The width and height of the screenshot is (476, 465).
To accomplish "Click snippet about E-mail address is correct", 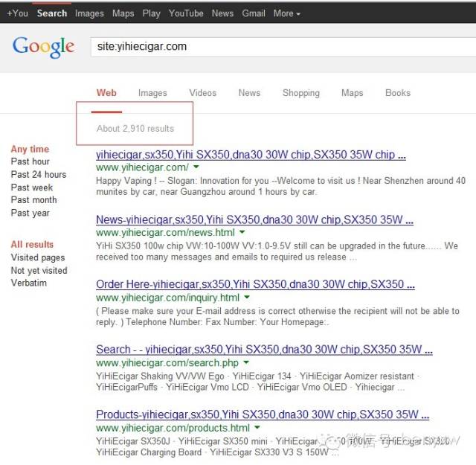I will pyautogui.click(x=277, y=316).
